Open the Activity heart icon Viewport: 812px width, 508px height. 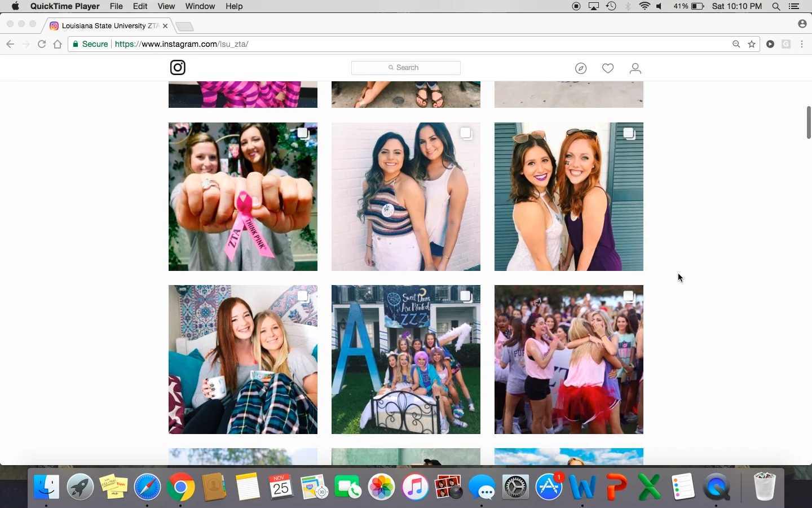point(608,68)
